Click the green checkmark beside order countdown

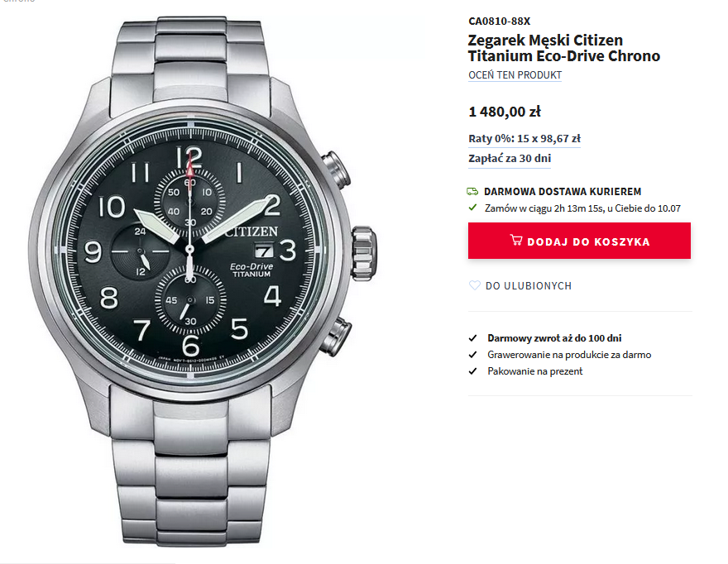tap(472, 208)
